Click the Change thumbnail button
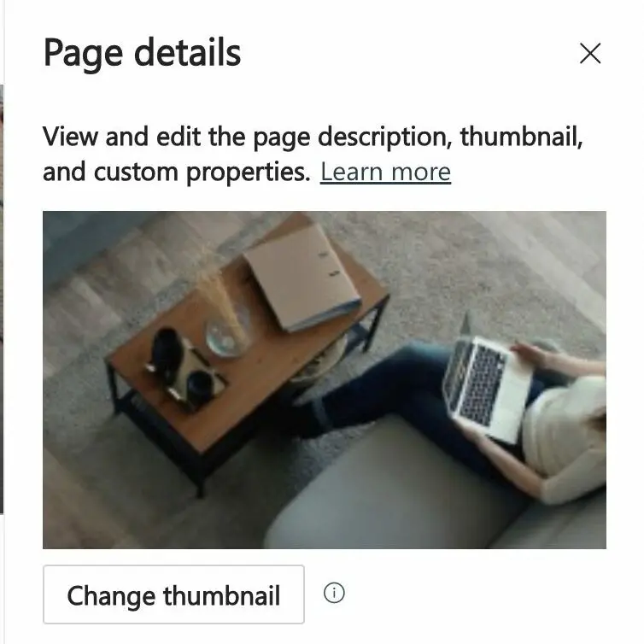 click(173, 594)
